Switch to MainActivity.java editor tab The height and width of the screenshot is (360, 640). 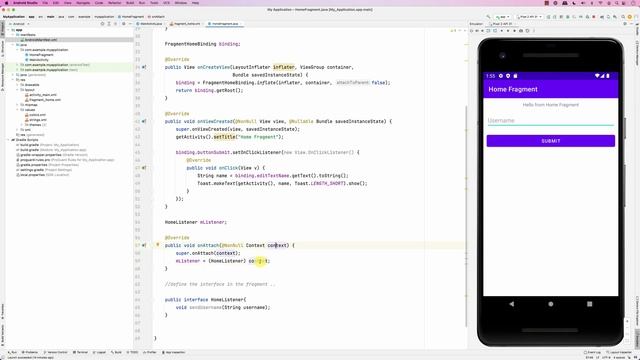[150, 24]
